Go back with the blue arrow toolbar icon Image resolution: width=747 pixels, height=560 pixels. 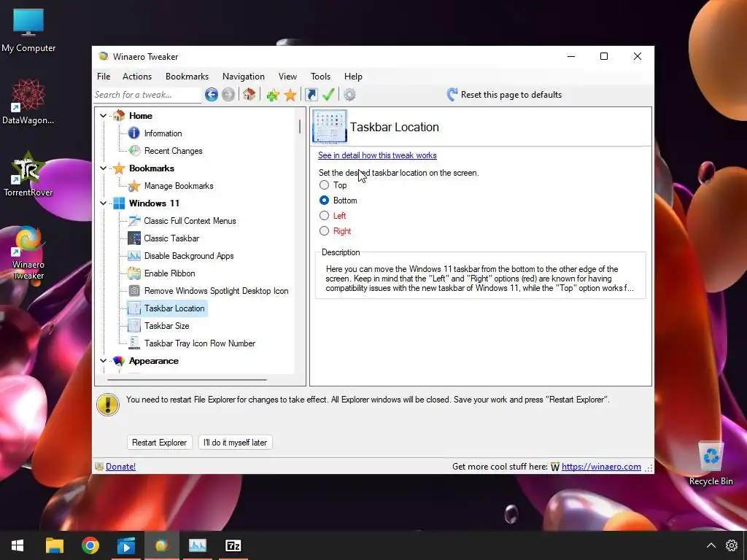212,95
